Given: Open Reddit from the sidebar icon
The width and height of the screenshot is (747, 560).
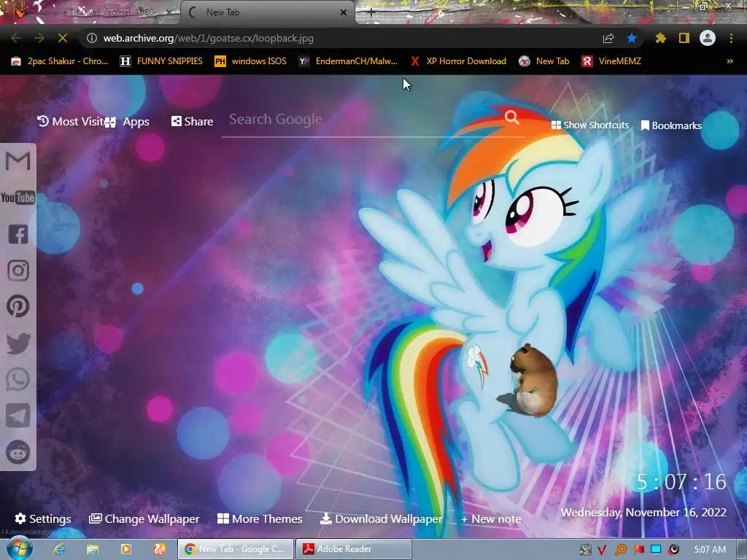Looking at the screenshot, I should [x=18, y=452].
